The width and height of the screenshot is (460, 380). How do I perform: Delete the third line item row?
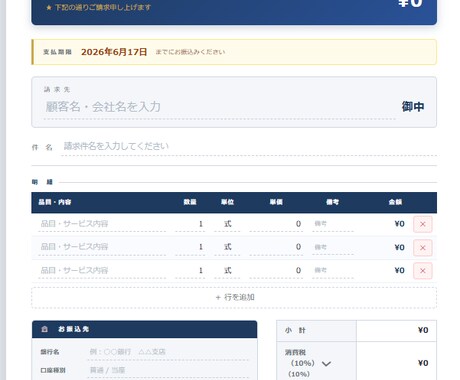(423, 271)
